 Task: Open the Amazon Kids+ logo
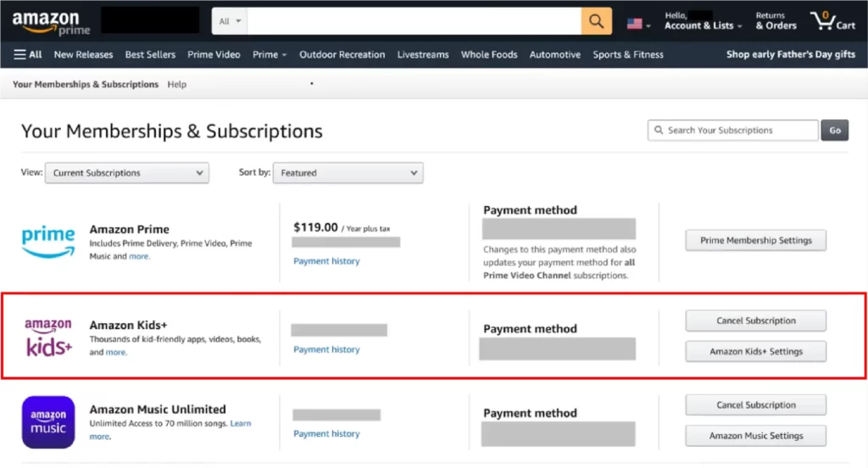tap(48, 337)
